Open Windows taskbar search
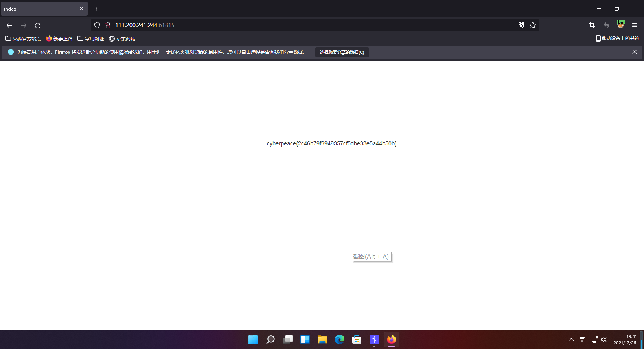This screenshot has height=349, width=644. point(270,340)
